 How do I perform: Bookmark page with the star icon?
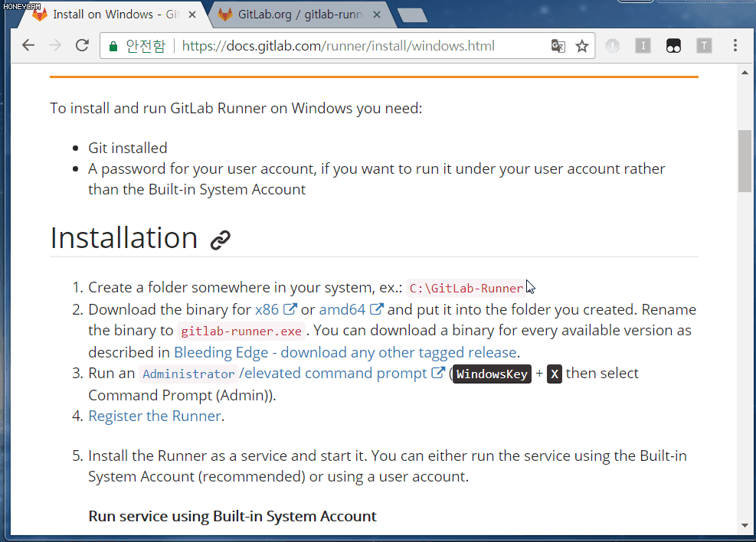coord(582,46)
